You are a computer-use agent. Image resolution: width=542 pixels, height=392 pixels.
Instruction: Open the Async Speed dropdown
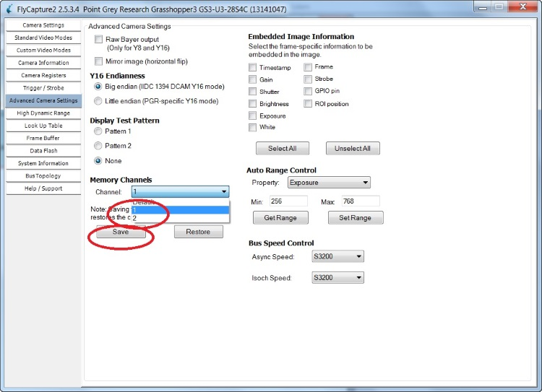click(x=337, y=256)
